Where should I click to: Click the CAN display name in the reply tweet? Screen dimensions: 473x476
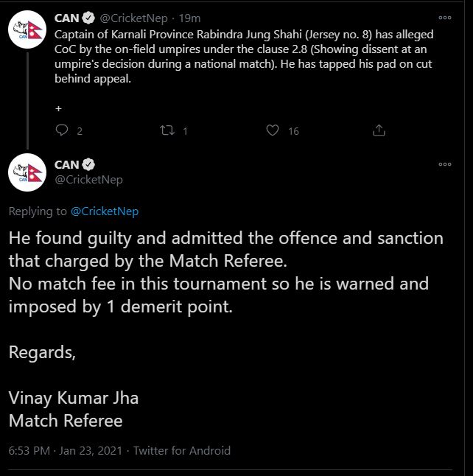click(x=67, y=164)
